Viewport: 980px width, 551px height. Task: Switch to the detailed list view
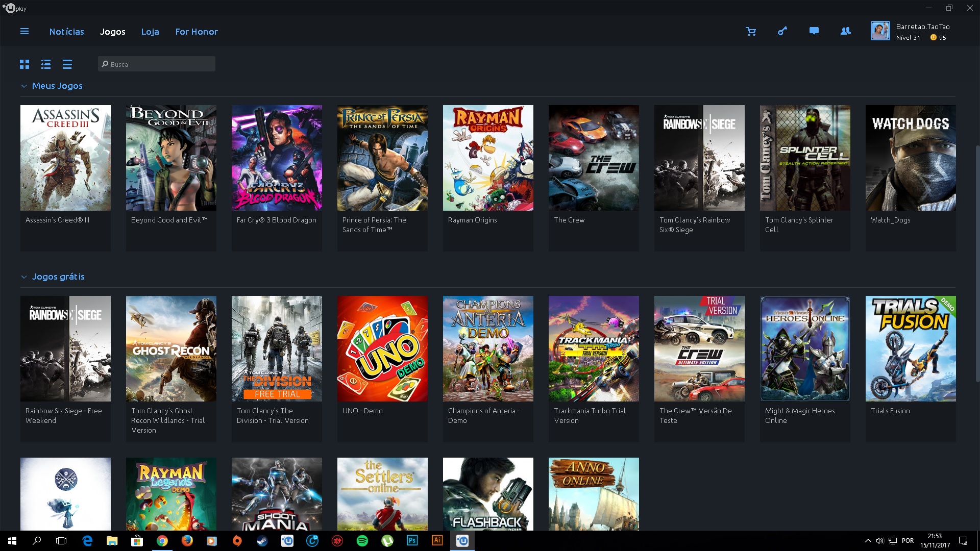(x=46, y=64)
